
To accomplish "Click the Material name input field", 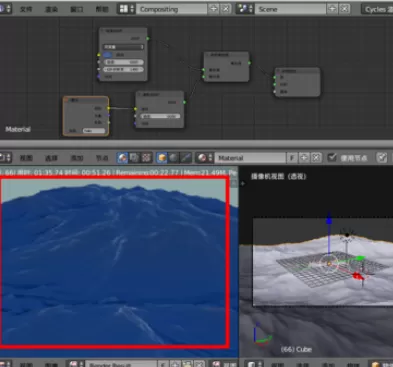I will click(x=250, y=158).
